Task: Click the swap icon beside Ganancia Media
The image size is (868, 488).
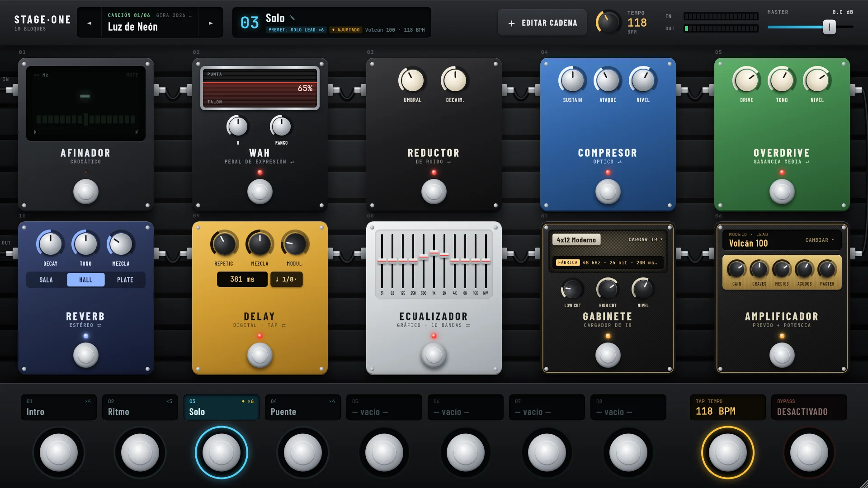Action: [x=807, y=162]
